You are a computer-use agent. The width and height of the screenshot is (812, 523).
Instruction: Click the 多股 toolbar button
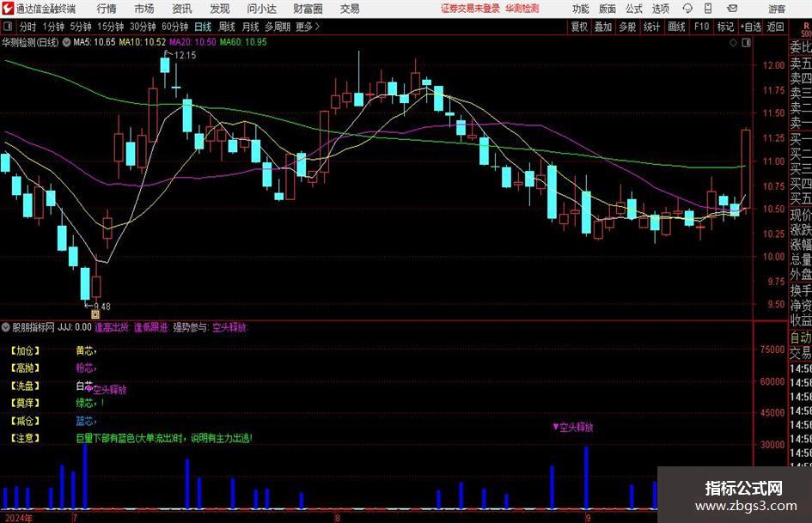click(x=627, y=27)
